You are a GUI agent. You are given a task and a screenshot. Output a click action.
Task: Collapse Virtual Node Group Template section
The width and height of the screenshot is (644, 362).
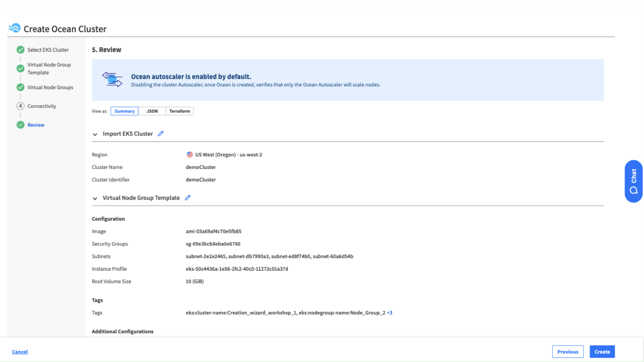[x=95, y=198]
